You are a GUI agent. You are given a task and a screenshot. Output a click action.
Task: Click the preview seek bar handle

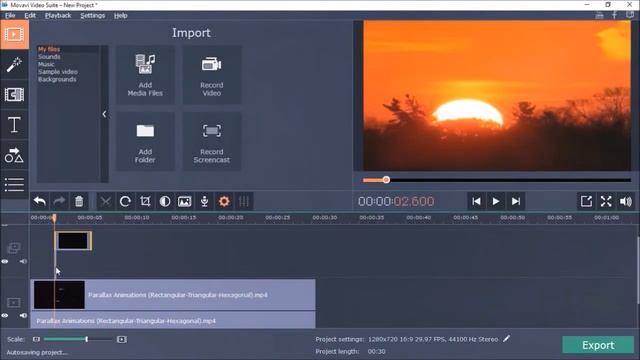click(386, 180)
